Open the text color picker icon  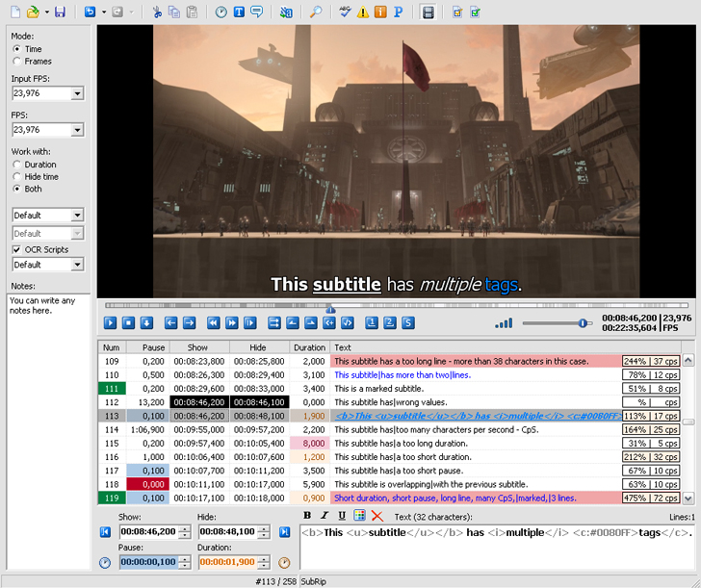tap(359, 516)
